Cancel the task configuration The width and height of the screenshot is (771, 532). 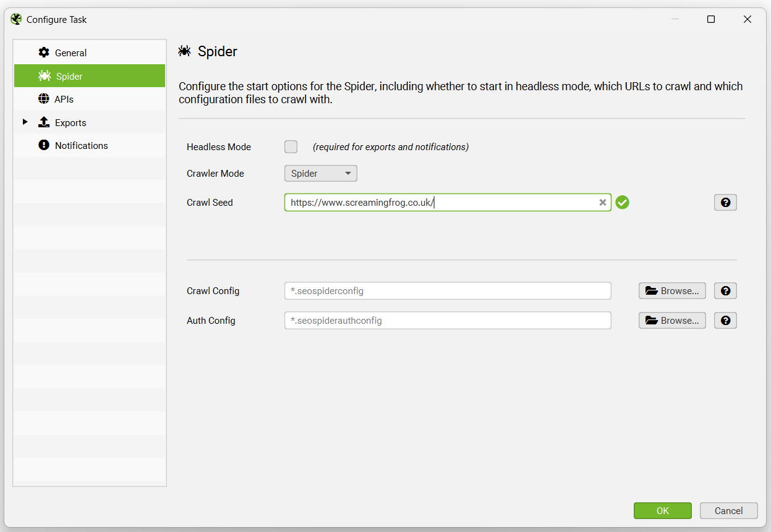pyautogui.click(x=728, y=510)
